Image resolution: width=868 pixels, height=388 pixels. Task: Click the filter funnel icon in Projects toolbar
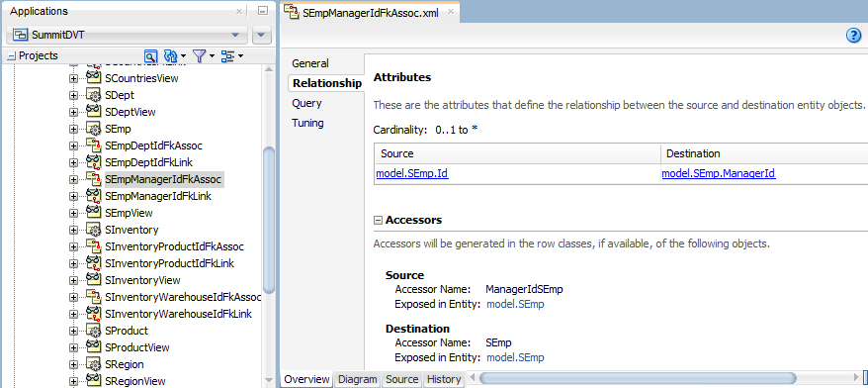coord(199,56)
